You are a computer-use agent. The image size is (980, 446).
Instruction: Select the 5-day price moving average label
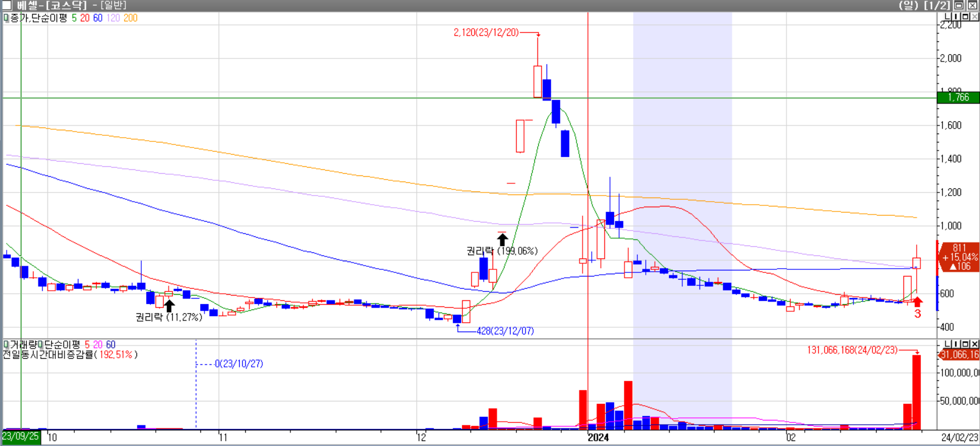tap(74, 18)
